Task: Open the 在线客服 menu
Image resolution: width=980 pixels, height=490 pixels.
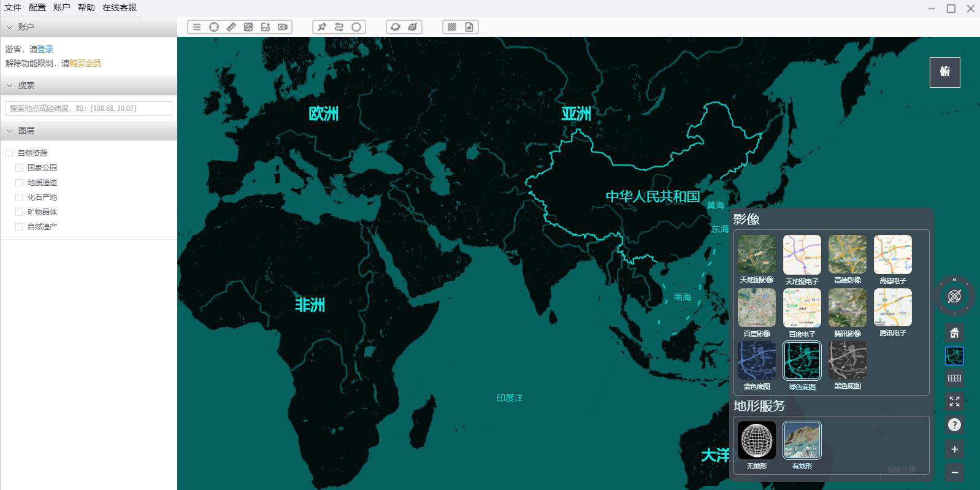Action: [120, 7]
